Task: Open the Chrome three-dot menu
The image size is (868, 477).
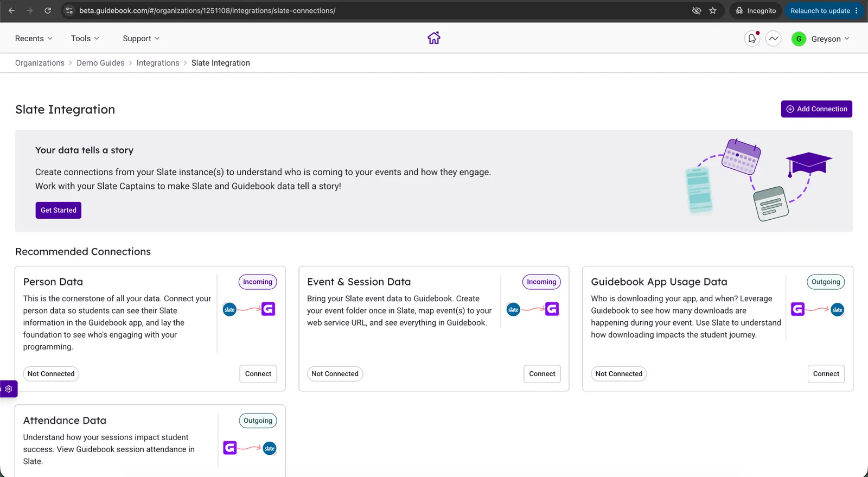Action: (857, 11)
